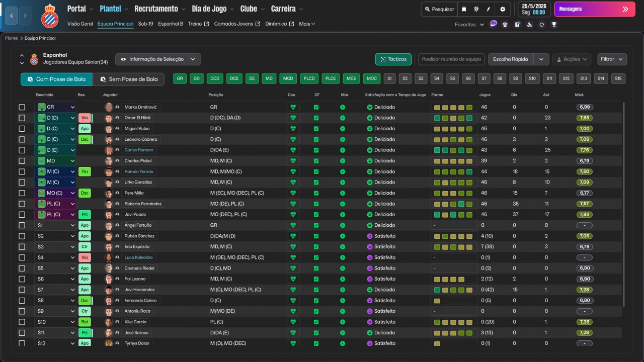
Task: Navigate back with the left arrow
Action: tap(12, 16)
